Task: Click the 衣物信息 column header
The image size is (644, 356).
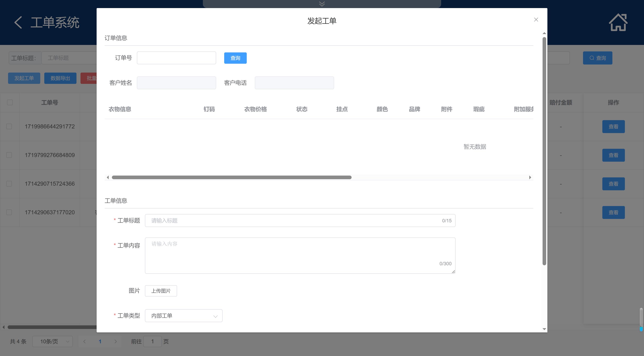Action: click(120, 109)
